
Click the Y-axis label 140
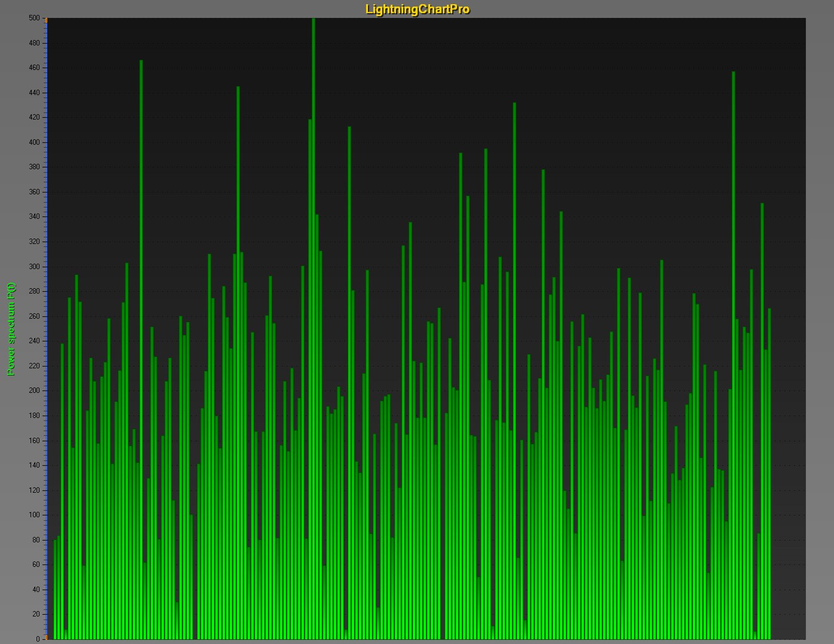[x=34, y=465]
